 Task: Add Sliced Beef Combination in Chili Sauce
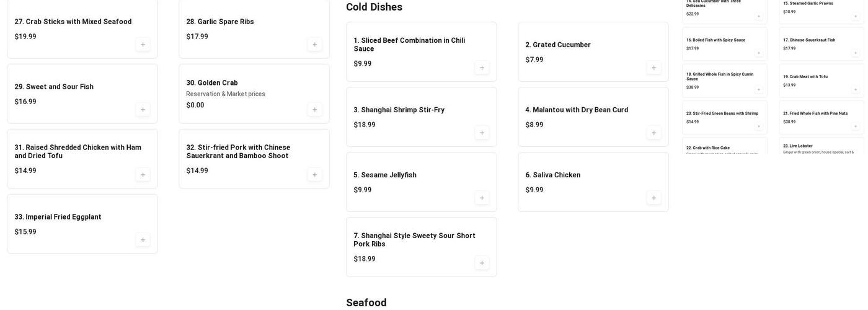(482, 68)
